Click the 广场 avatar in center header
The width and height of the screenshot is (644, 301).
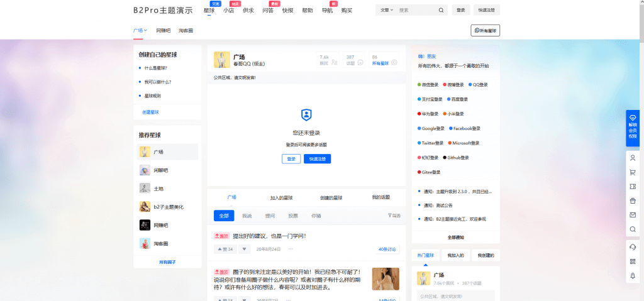click(222, 60)
